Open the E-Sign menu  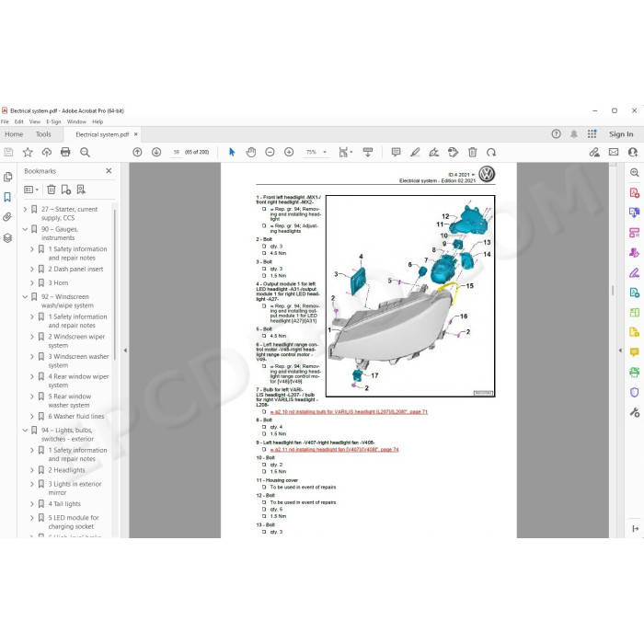(x=53, y=121)
